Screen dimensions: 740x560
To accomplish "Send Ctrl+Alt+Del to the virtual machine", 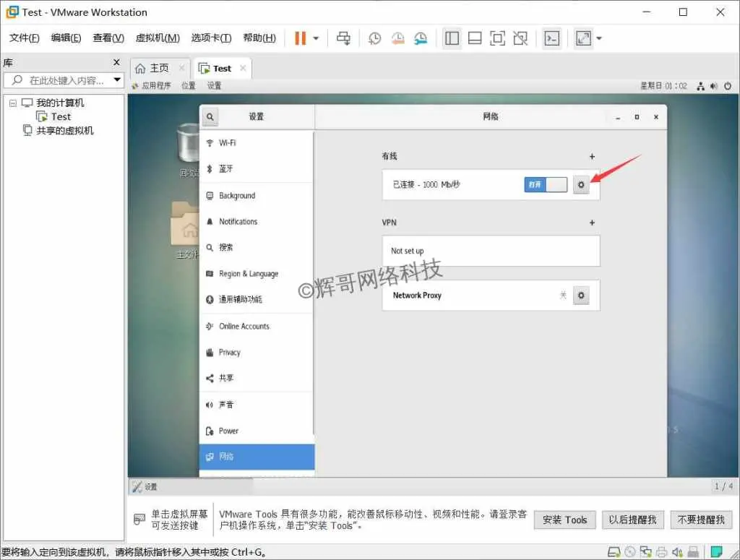I will tap(343, 38).
